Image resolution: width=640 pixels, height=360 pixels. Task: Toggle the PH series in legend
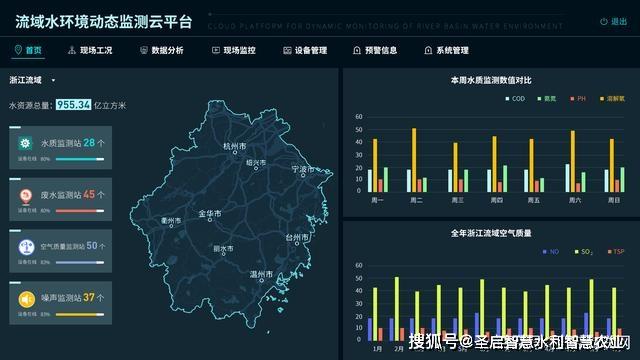[578, 99]
